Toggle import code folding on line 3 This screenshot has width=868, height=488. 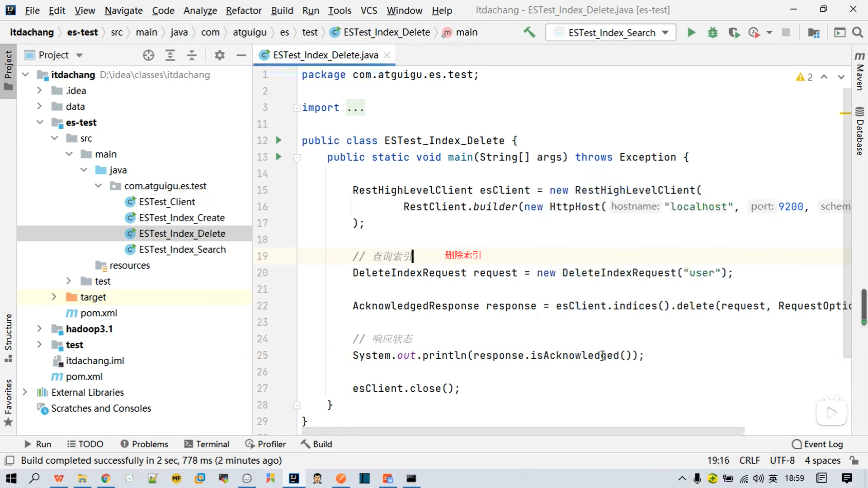click(297, 108)
